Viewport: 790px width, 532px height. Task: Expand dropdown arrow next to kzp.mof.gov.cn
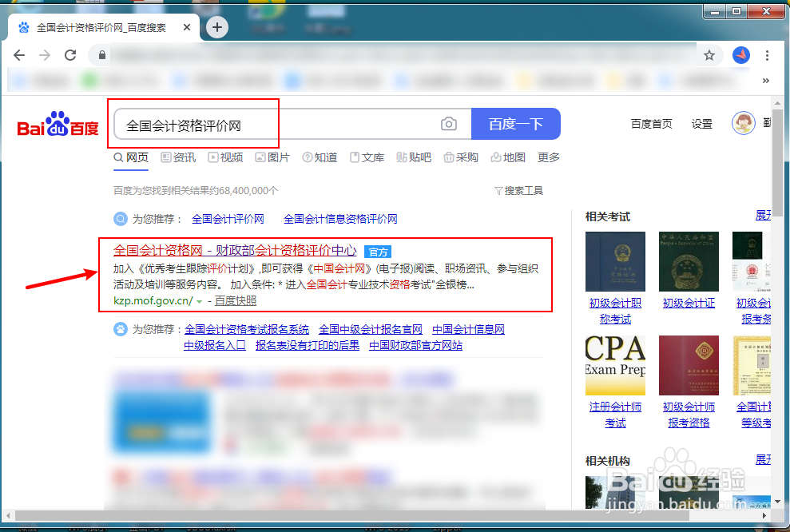coord(200,301)
